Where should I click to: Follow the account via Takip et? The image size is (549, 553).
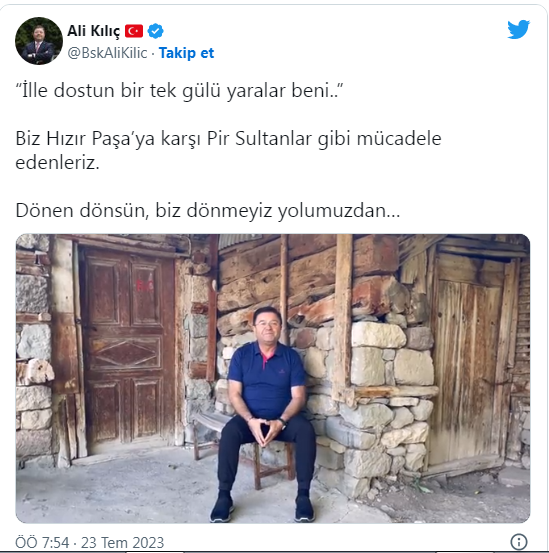186,53
